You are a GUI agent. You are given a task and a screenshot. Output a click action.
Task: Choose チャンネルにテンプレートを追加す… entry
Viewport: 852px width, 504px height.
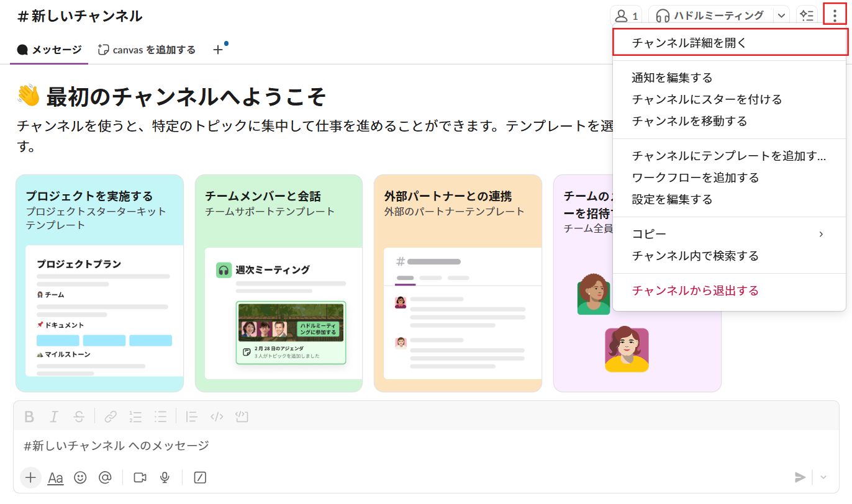(730, 156)
